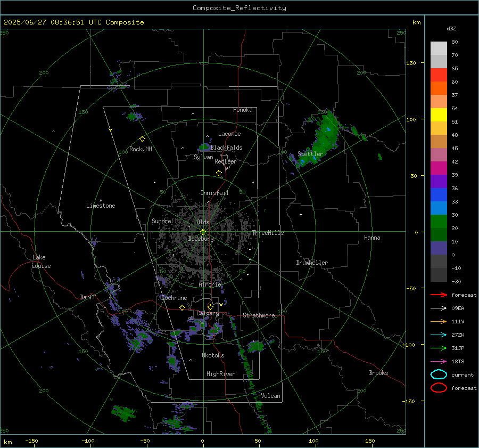This screenshot has height=448, width=479.
Task: Click the red forecast arrow legend icon
Action: (439, 295)
